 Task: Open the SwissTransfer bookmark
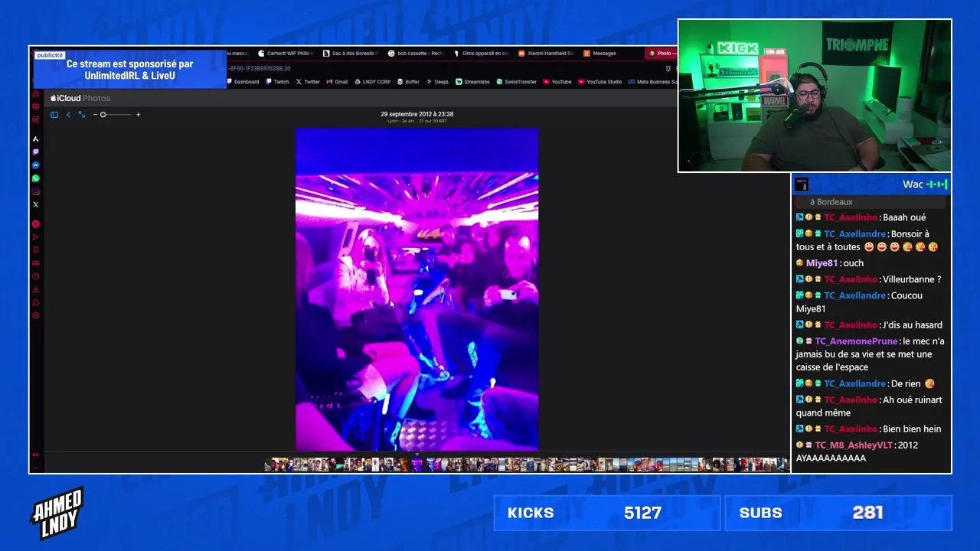516,82
